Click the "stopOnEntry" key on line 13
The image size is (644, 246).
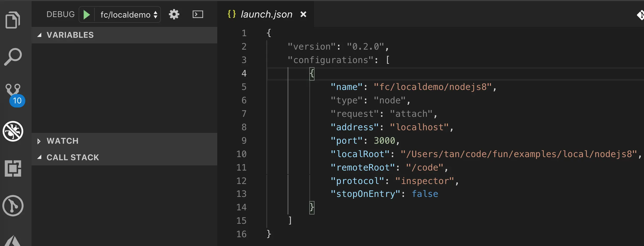(x=366, y=194)
